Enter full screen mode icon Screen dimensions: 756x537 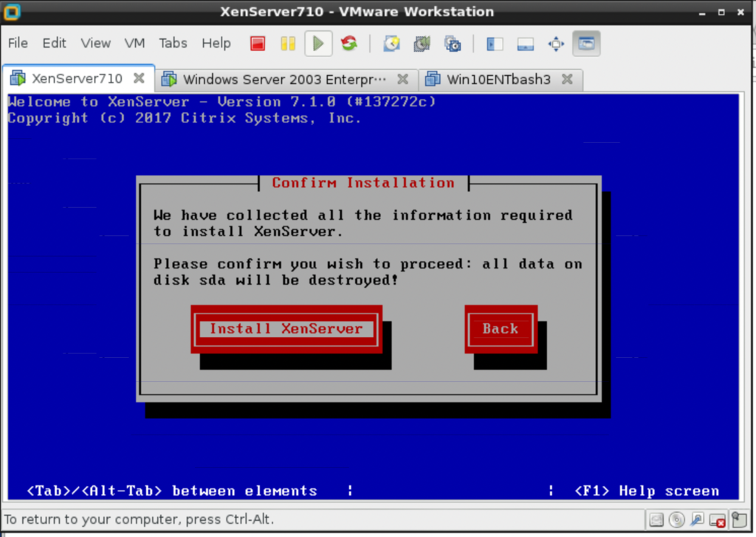[x=556, y=44]
